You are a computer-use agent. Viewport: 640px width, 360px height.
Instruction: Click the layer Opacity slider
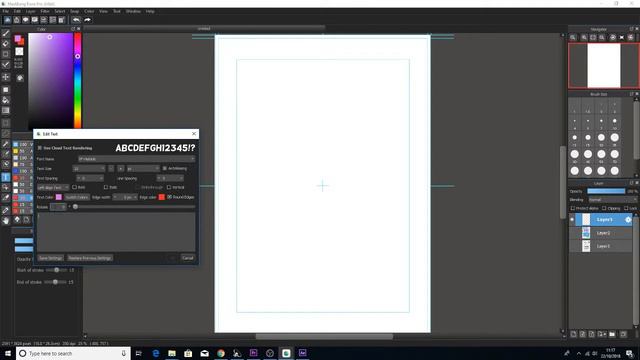click(606, 191)
